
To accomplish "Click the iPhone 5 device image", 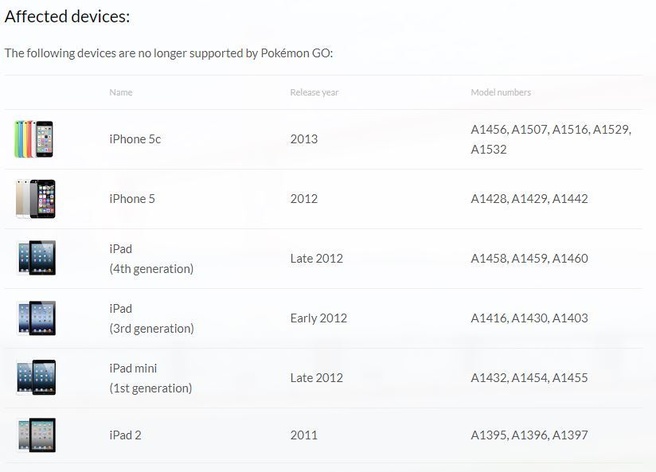I will 36,199.
